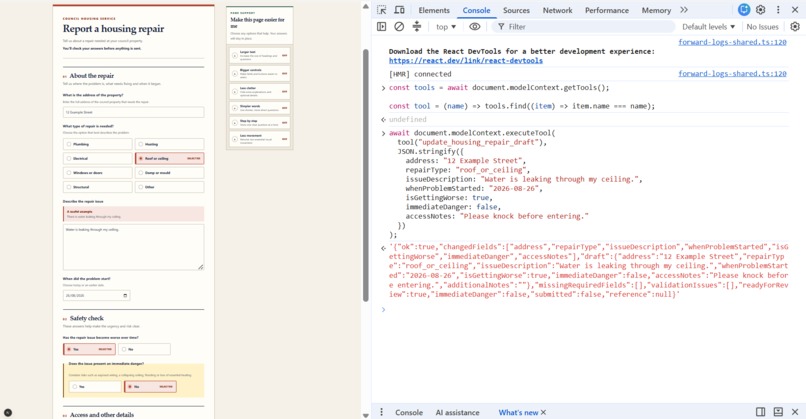Switch to the Performance tab
The image size is (806, 419).
click(607, 10)
